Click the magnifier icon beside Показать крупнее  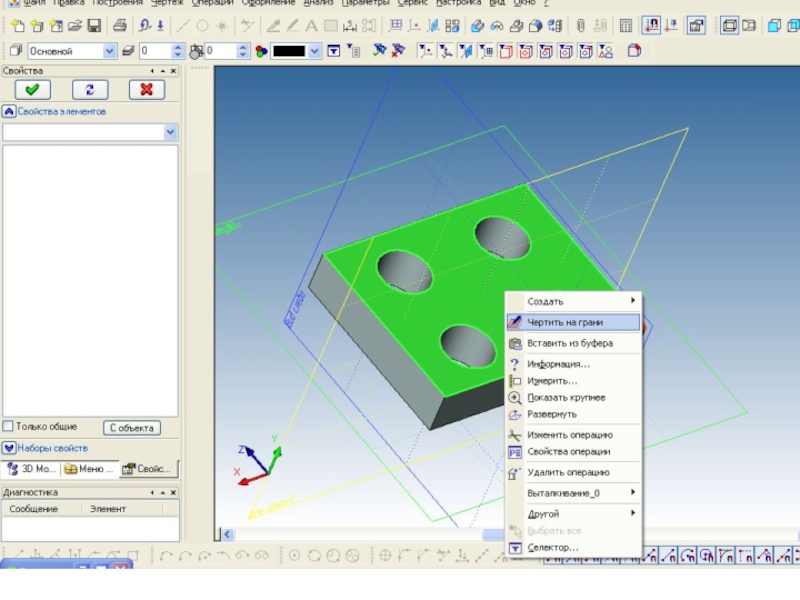coord(515,397)
